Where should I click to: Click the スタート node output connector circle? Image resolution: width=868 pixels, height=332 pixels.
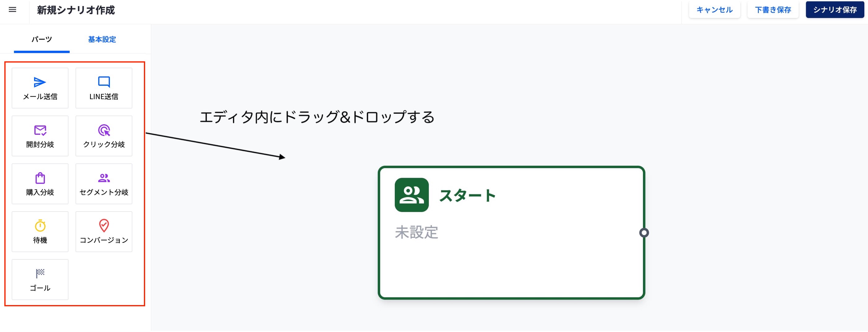tap(644, 233)
